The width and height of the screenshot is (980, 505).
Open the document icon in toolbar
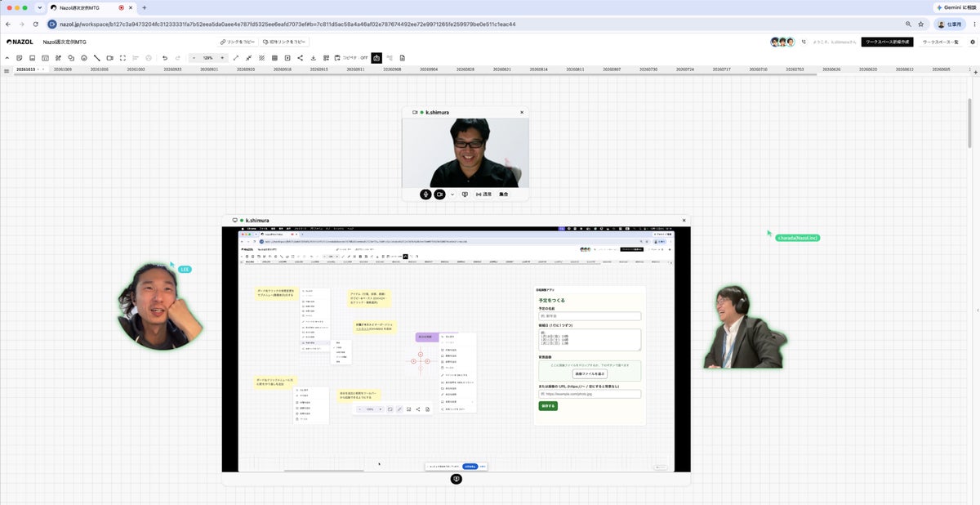[x=403, y=58]
